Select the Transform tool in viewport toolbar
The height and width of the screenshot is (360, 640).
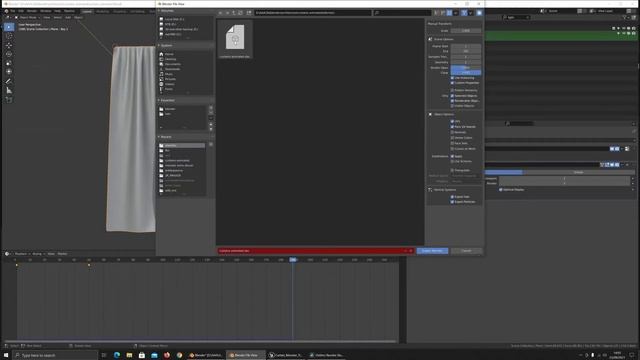(x=9, y=72)
